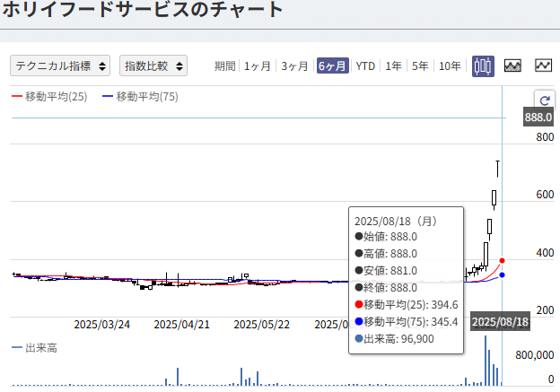
Task: Open the 指数比較 dropdown
Action: 153,65
